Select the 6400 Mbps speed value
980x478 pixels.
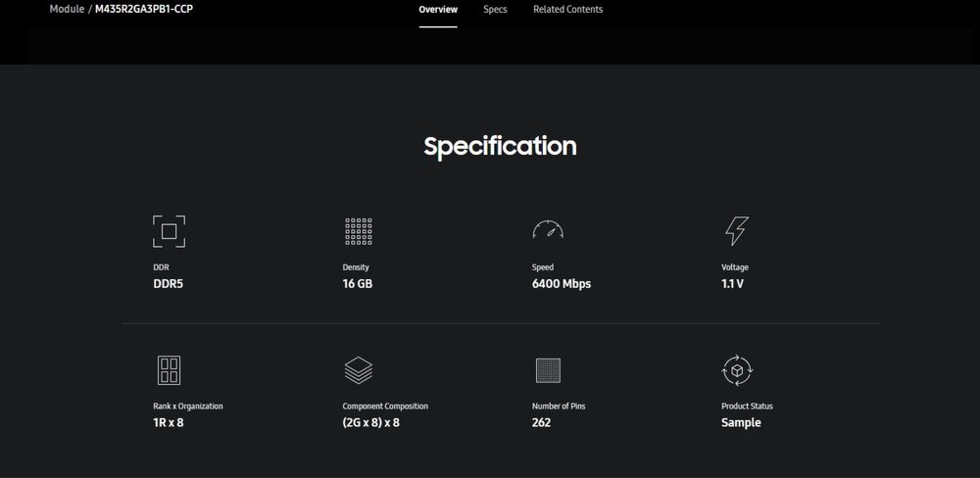click(562, 284)
